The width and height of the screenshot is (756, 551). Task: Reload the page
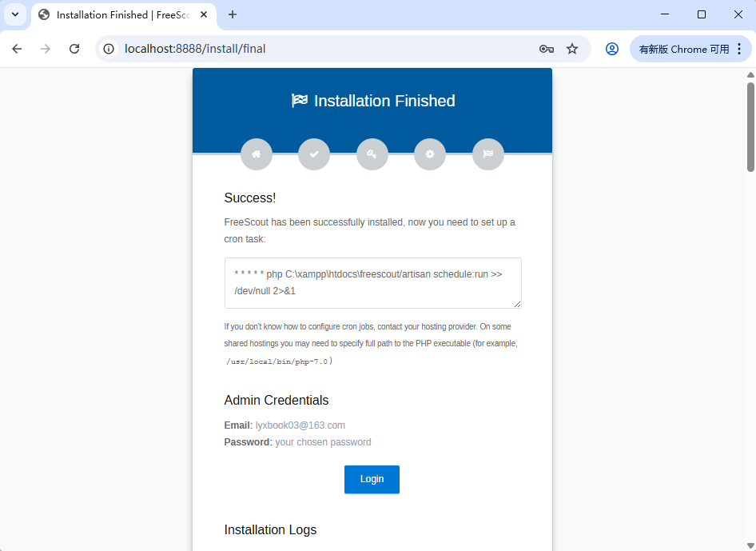tap(74, 49)
